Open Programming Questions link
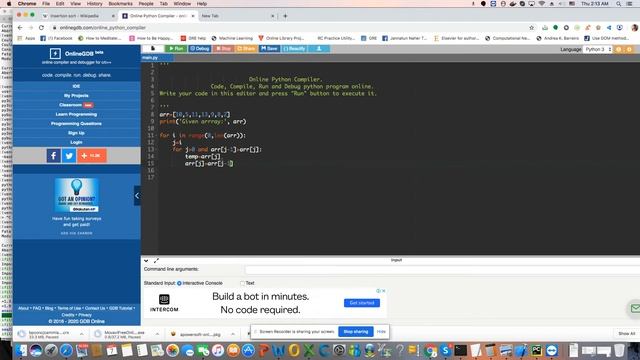 click(x=76, y=124)
